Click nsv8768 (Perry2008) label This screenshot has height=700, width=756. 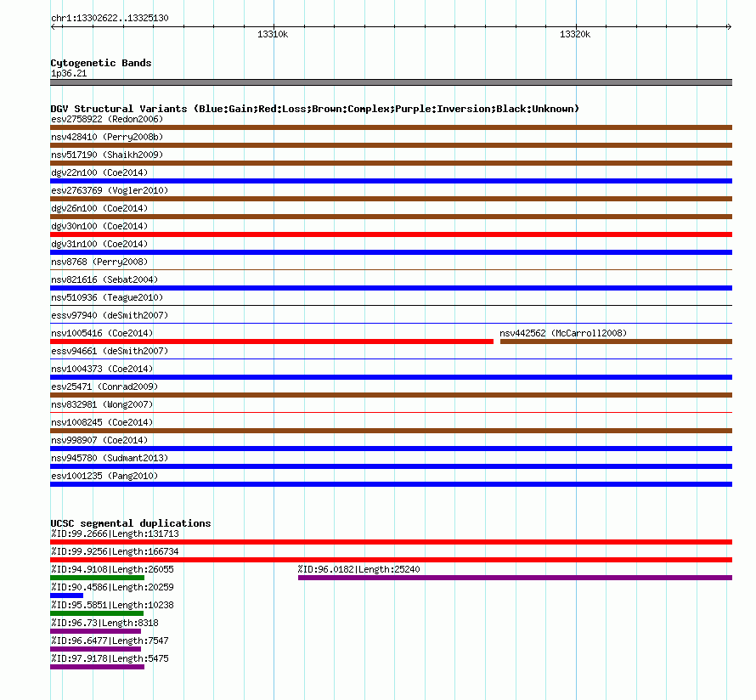click(x=99, y=262)
